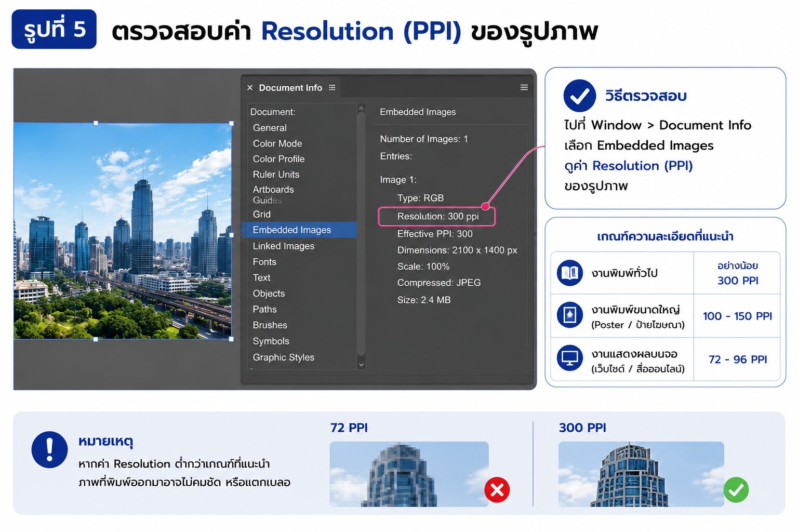Click the 'Type: RGB' line
The height and width of the screenshot is (532, 798).
click(420, 198)
